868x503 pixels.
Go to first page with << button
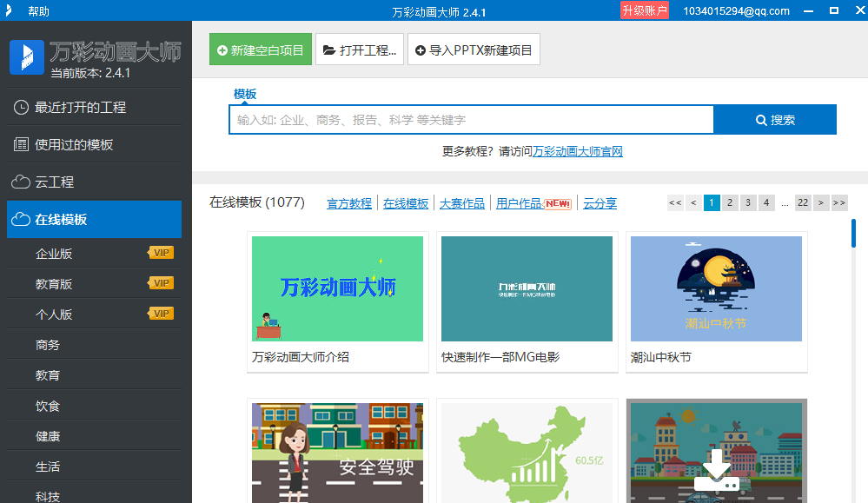point(675,202)
